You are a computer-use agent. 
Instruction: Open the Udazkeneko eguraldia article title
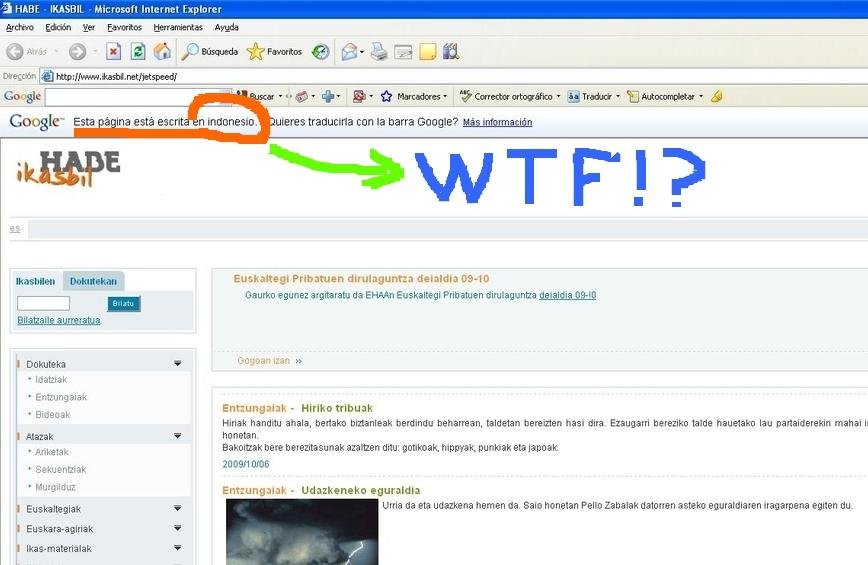(361, 490)
